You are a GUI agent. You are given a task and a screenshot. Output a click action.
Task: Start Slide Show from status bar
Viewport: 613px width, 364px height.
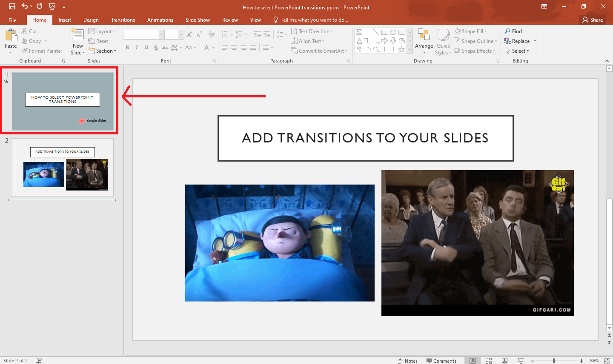pyautogui.click(x=521, y=360)
